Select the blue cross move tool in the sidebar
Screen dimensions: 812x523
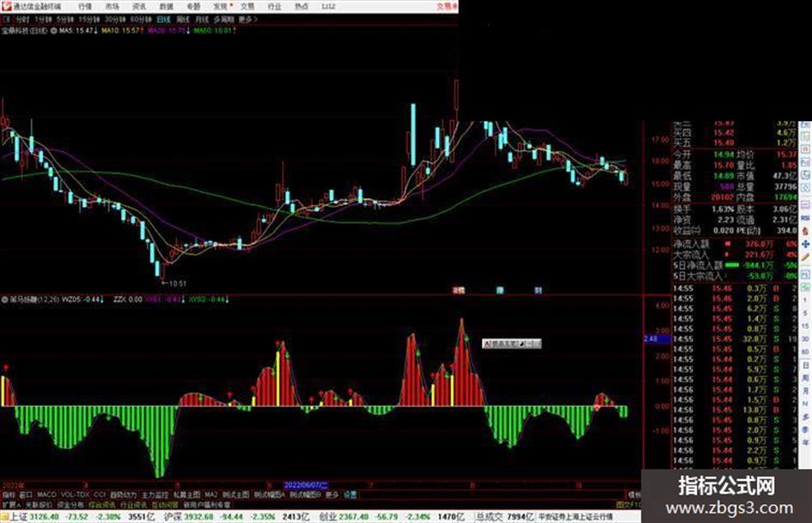pyautogui.click(x=805, y=243)
